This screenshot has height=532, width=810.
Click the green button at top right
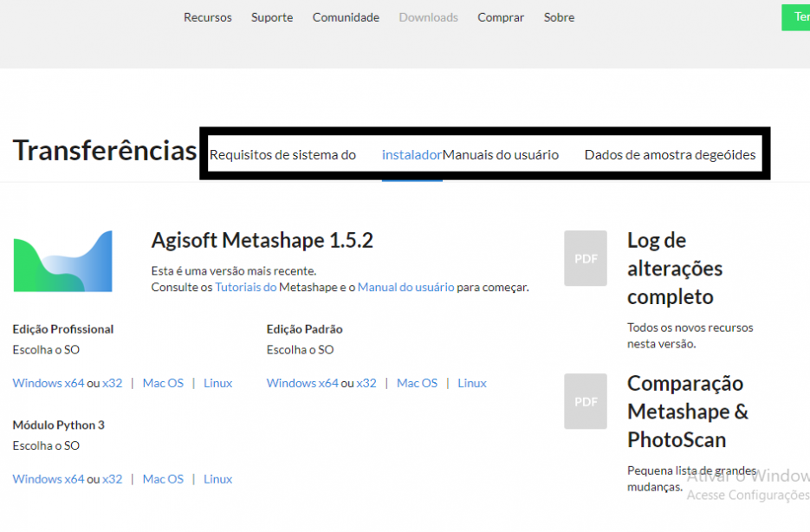(796, 17)
